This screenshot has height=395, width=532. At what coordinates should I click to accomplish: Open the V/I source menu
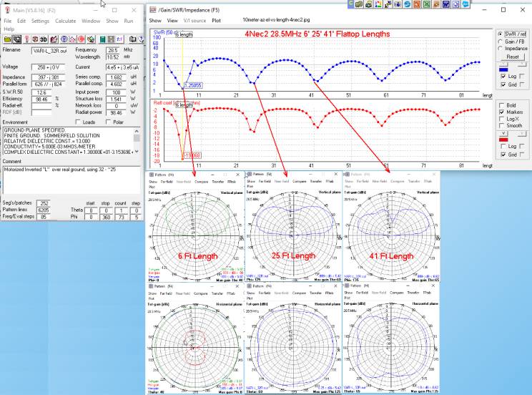coord(193,21)
